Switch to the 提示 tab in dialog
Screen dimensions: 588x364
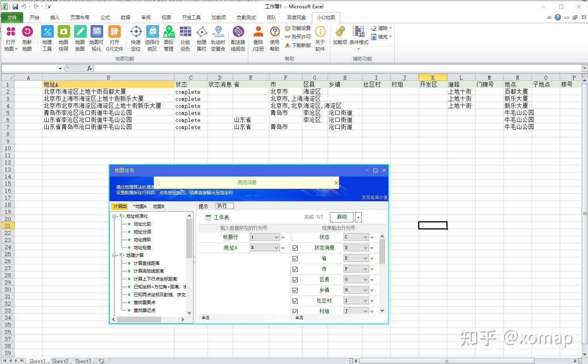(203, 206)
